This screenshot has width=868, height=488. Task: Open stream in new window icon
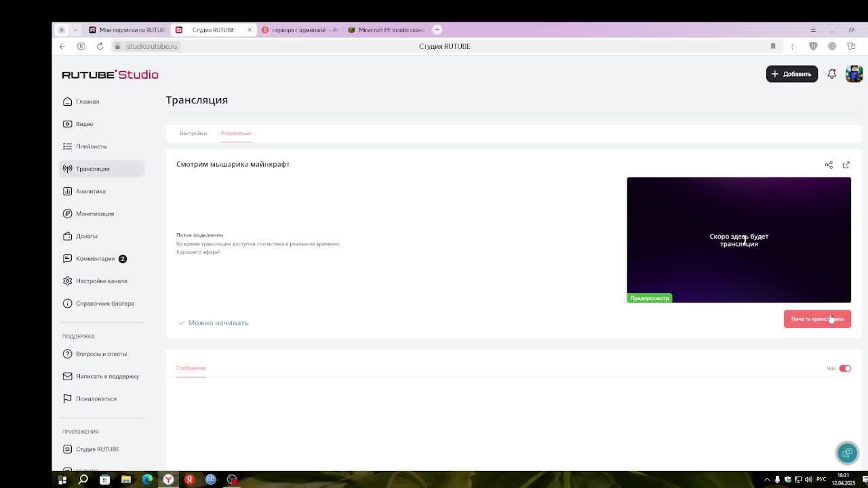846,165
